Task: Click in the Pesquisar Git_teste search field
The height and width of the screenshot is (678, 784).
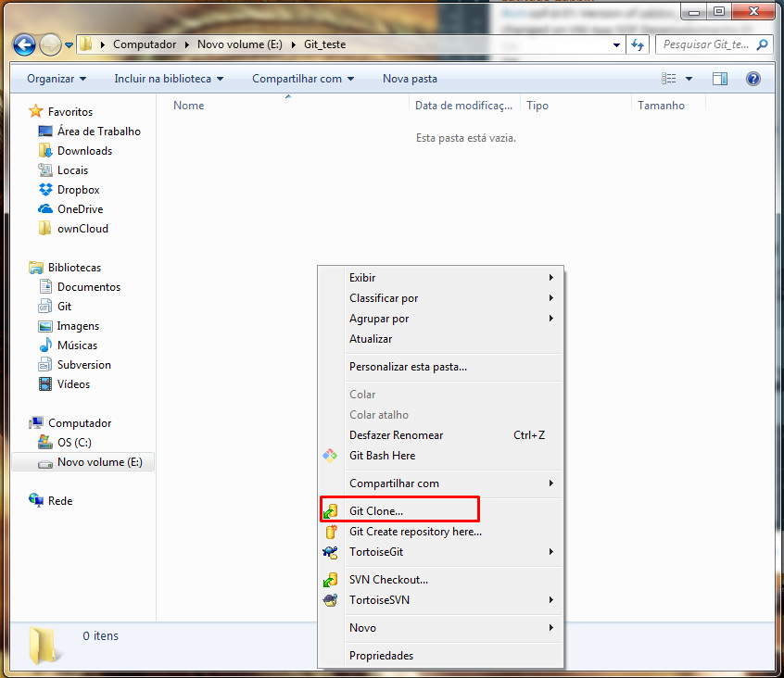Action: click(x=706, y=44)
